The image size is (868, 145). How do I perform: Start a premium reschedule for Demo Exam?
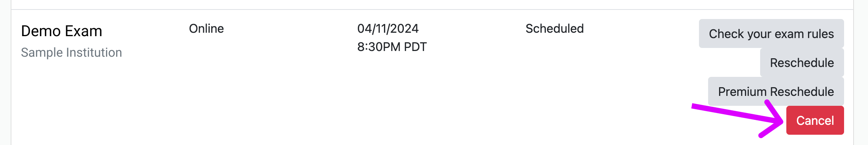click(x=776, y=91)
